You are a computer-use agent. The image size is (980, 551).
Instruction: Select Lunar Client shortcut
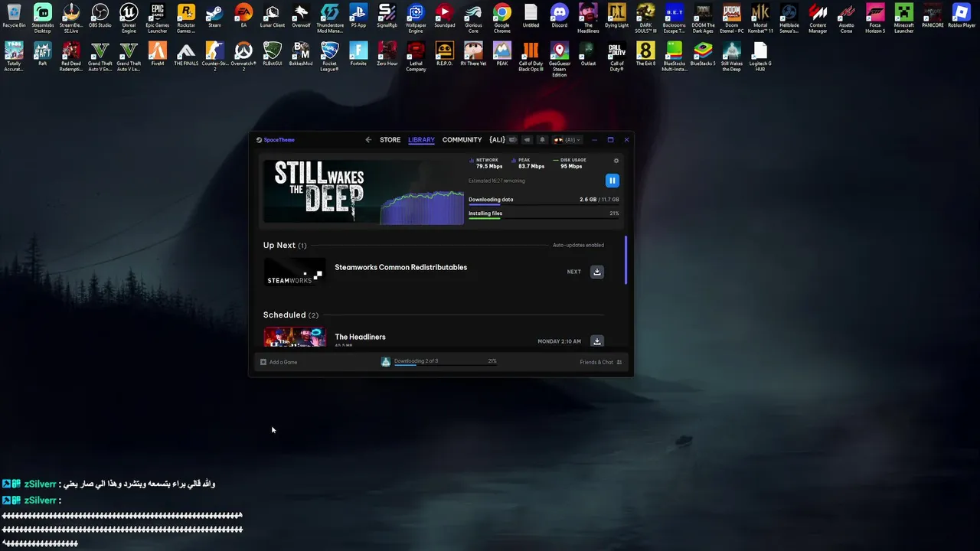[x=272, y=16]
